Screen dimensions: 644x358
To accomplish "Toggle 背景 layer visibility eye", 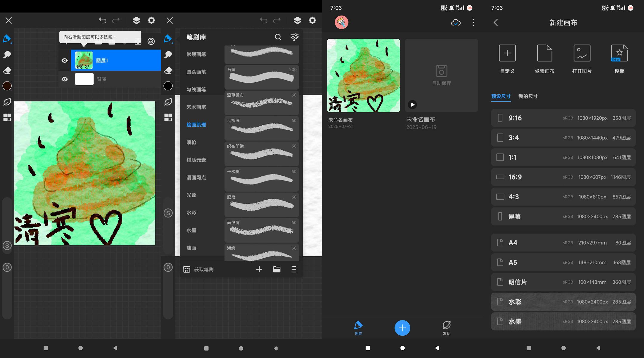I will [64, 79].
